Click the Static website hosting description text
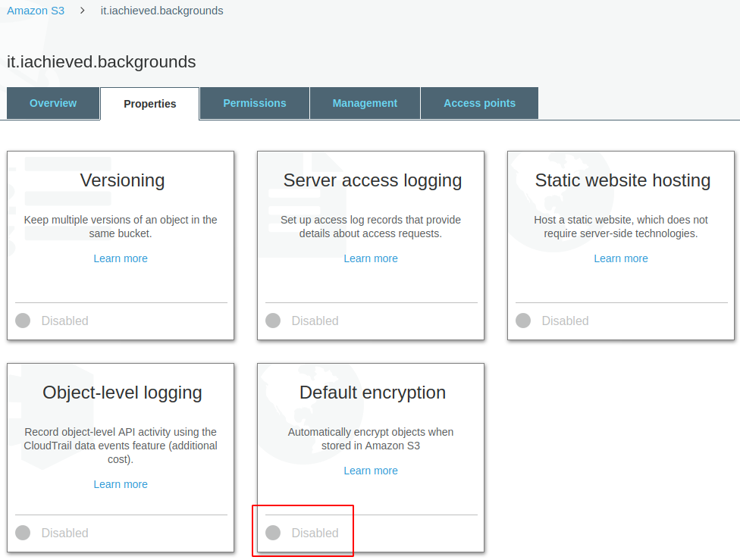The image size is (740, 560). click(621, 227)
